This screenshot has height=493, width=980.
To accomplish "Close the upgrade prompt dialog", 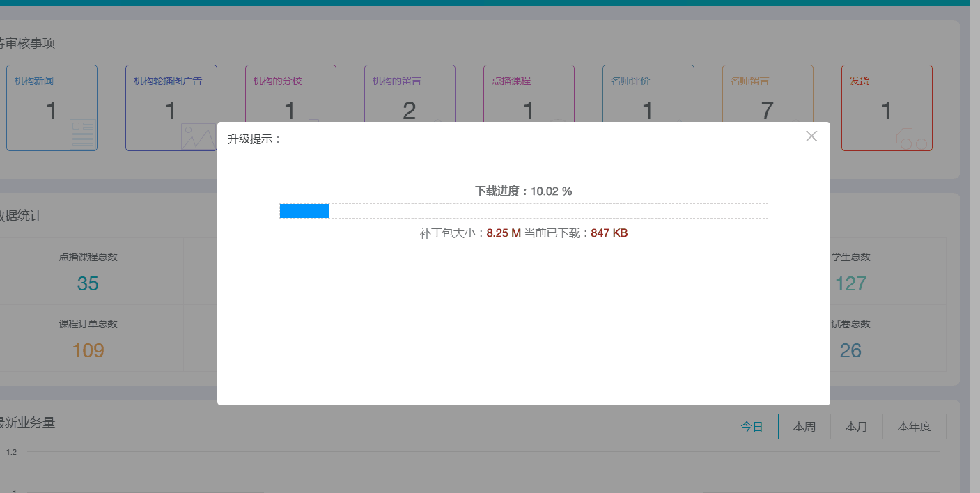I will point(811,136).
